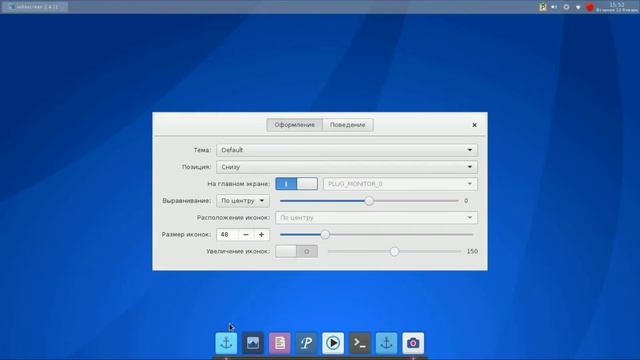
Task: Click the red record indicator in system tray
Action: coord(590,7)
